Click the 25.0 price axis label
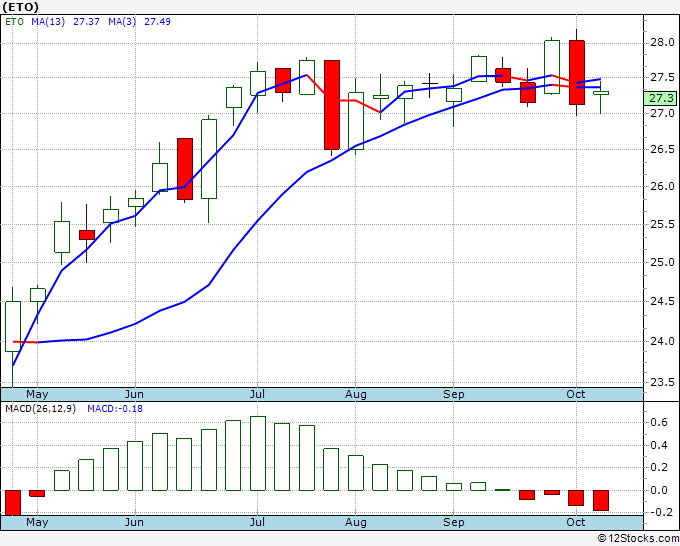 tap(662, 262)
